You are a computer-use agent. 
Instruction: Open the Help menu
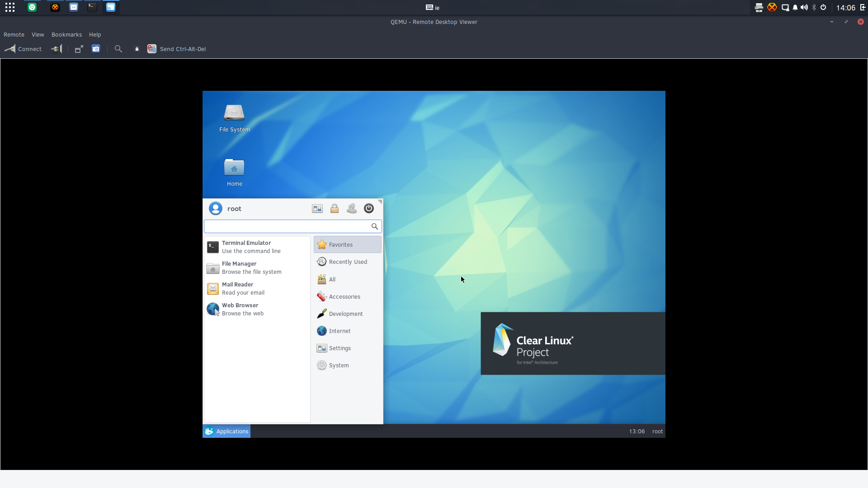[x=95, y=35]
